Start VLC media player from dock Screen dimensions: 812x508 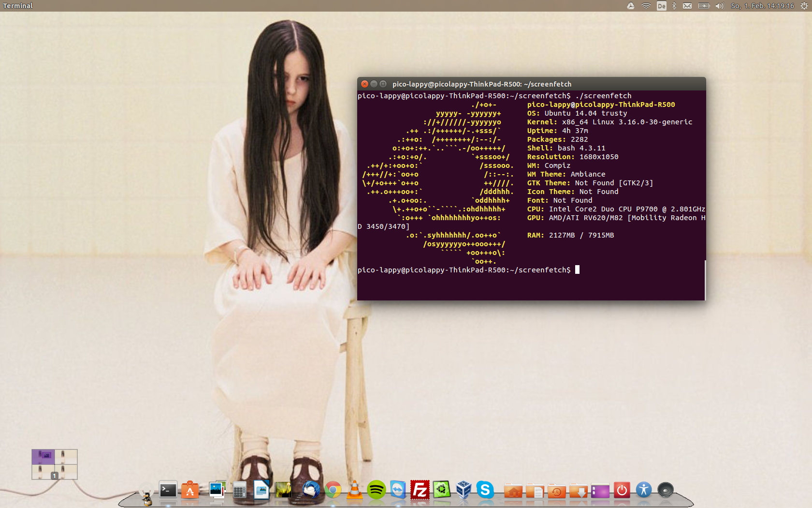(355, 490)
